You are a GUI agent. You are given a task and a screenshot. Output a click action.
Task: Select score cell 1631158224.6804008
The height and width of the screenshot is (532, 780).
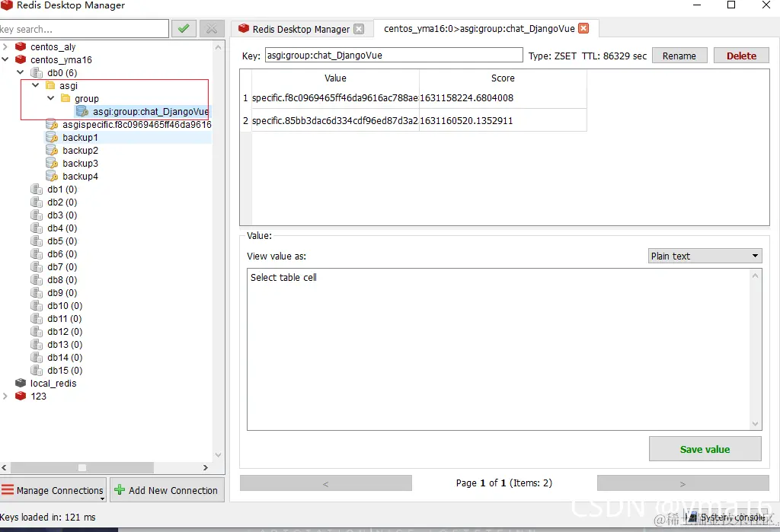pos(503,97)
